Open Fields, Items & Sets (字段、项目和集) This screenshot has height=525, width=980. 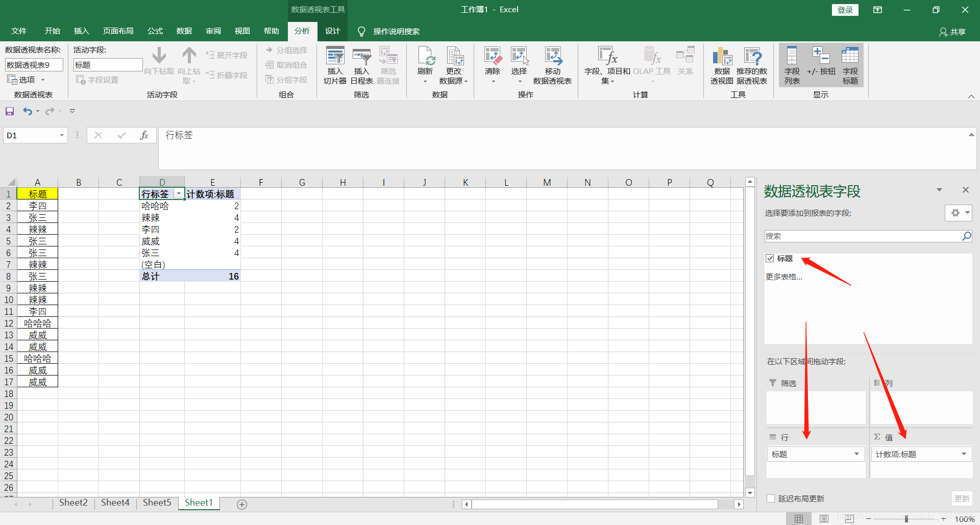coord(607,65)
